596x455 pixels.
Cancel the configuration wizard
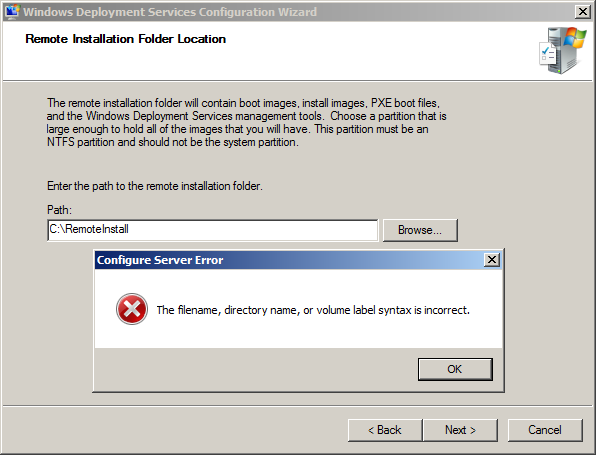coord(545,430)
